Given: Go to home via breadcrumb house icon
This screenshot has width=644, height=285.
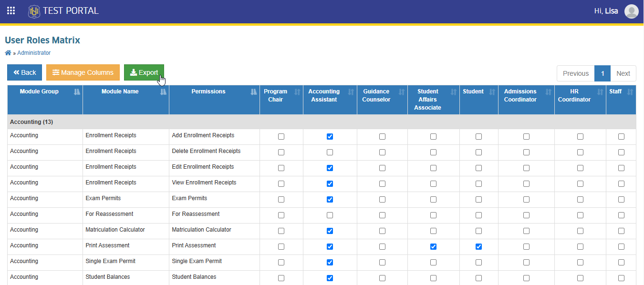Looking at the screenshot, I should (8, 53).
